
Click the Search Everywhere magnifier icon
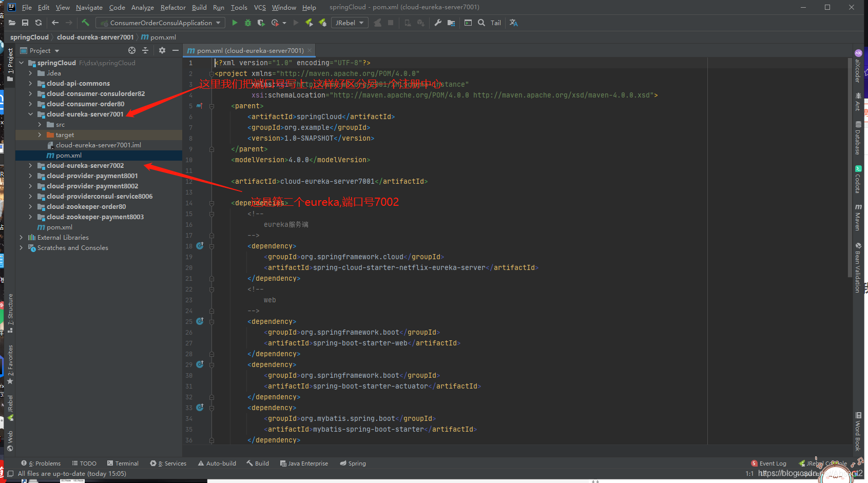pyautogui.click(x=481, y=23)
